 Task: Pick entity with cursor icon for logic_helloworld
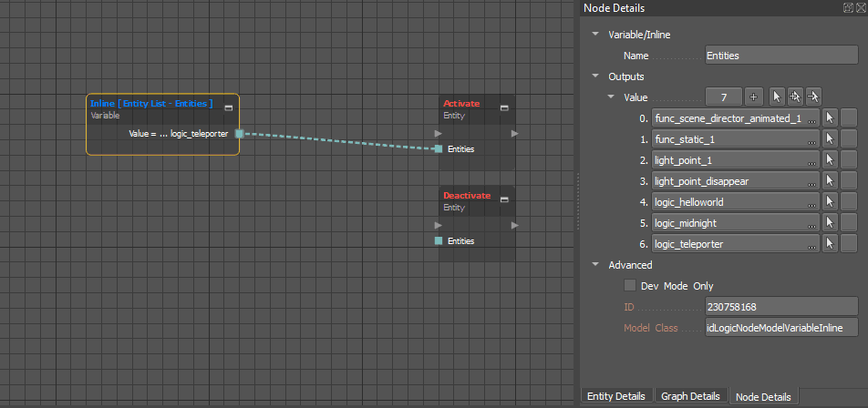click(830, 202)
